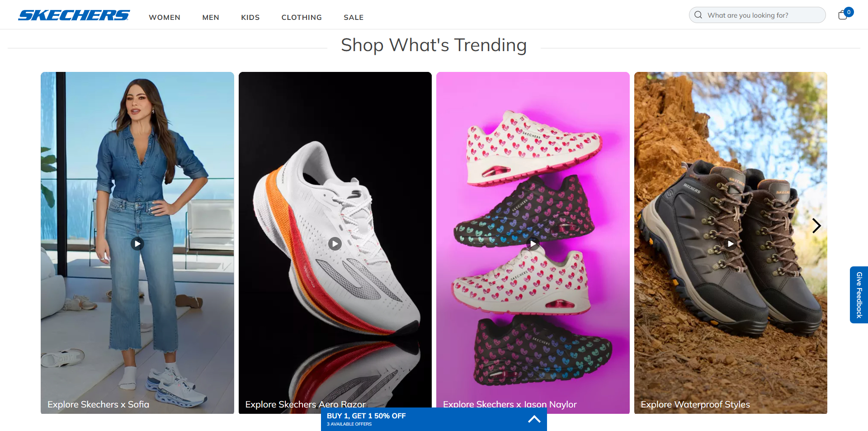Play the Skechers x Sofia video
Viewport: 868px width, 431px height.
pyautogui.click(x=137, y=244)
